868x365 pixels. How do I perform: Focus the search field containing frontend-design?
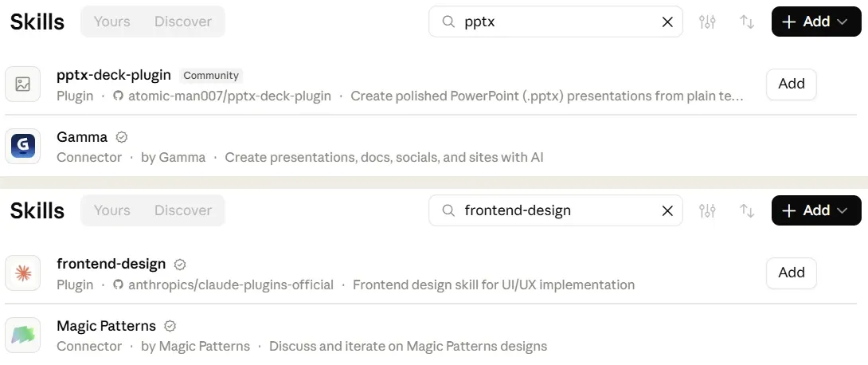click(x=555, y=210)
